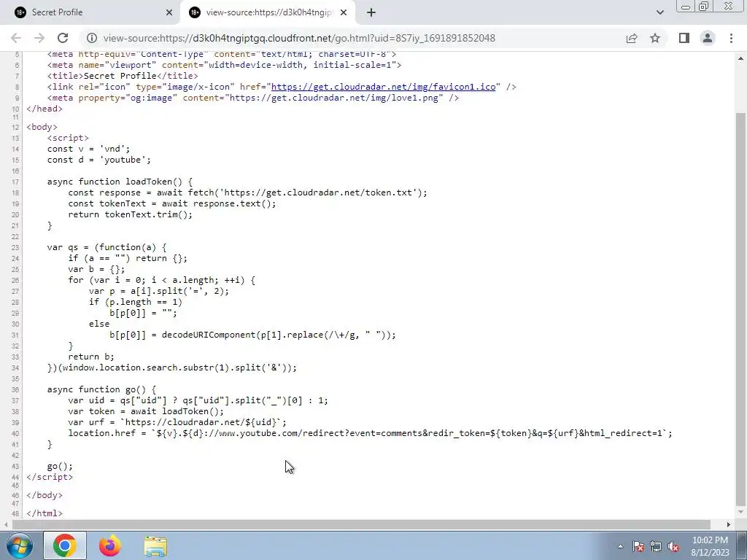This screenshot has width=747, height=560.
Task: Open the taskbar clock and date
Action: pyautogui.click(x=711, y=546)
